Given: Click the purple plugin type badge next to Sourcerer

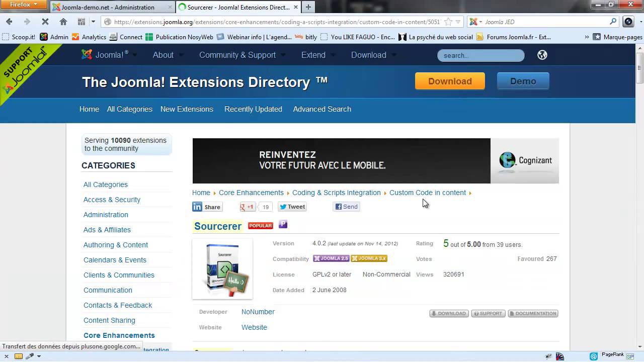Looking at the screenshot, I should point(283,224).
